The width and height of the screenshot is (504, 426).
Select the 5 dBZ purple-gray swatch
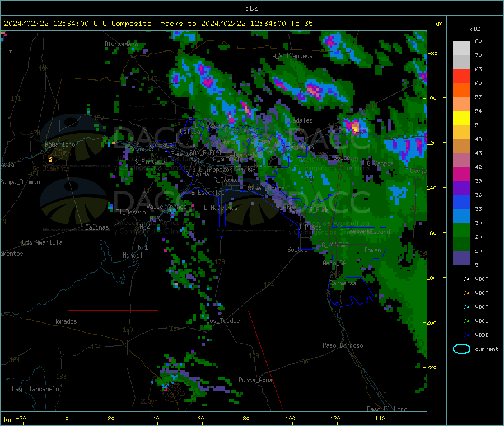coord(461,258)
